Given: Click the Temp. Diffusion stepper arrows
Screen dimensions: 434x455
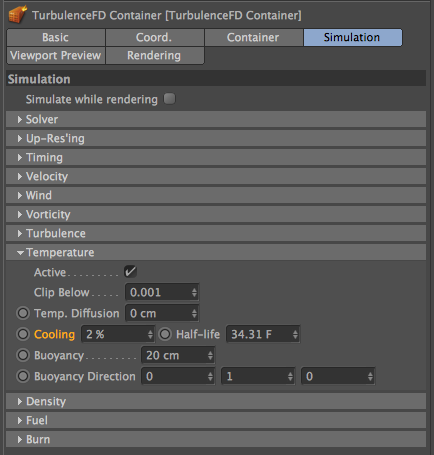Looking at the screenshot, I should (x=194, y=313).
